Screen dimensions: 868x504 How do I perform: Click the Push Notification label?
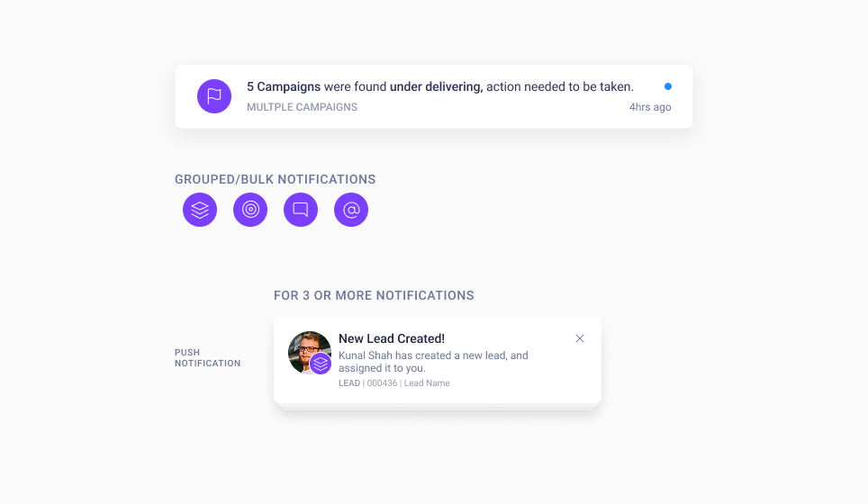pyautogui.click(x=208, y=358)
